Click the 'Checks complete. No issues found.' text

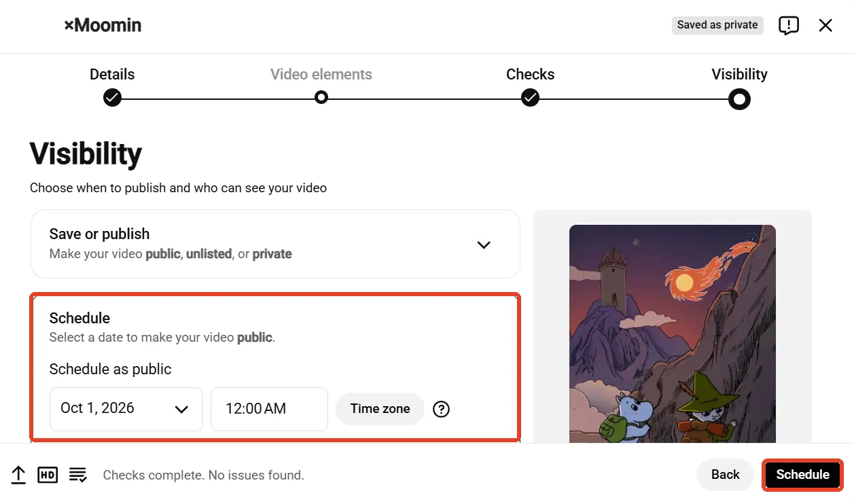204,475
